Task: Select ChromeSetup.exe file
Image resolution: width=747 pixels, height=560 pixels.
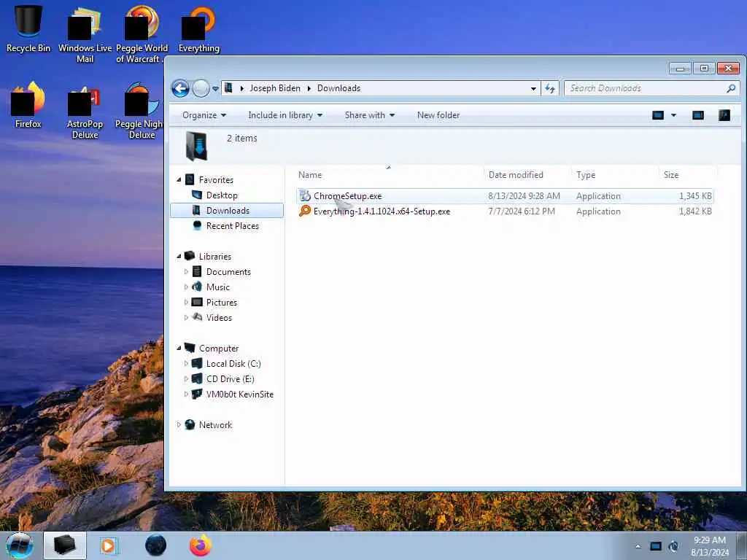Action: [505, 196]
